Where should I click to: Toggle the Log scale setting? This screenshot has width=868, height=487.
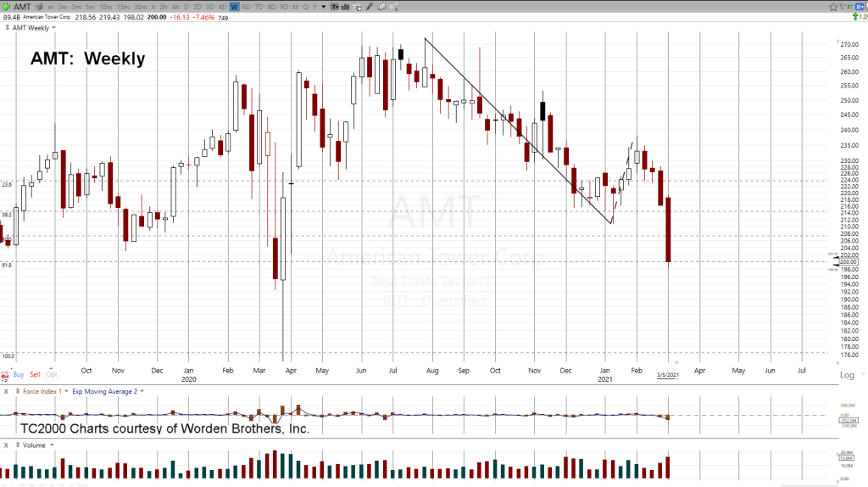[847, 375]
